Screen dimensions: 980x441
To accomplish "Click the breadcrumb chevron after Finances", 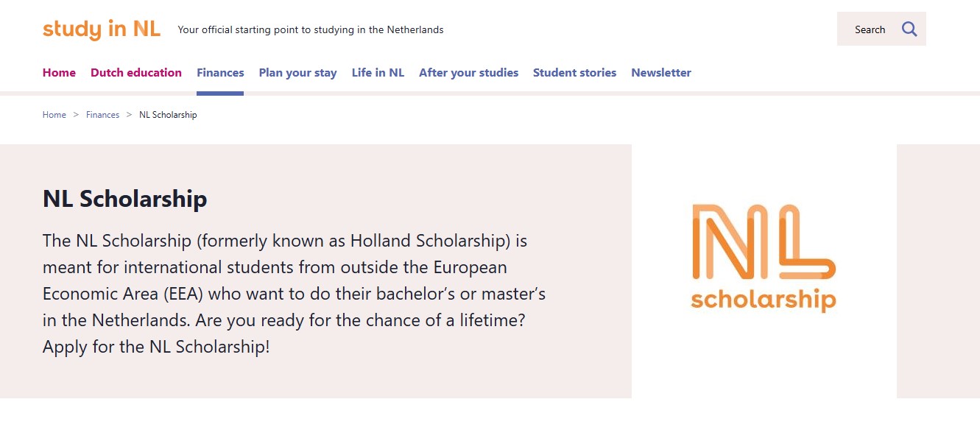I will [129, 115].
